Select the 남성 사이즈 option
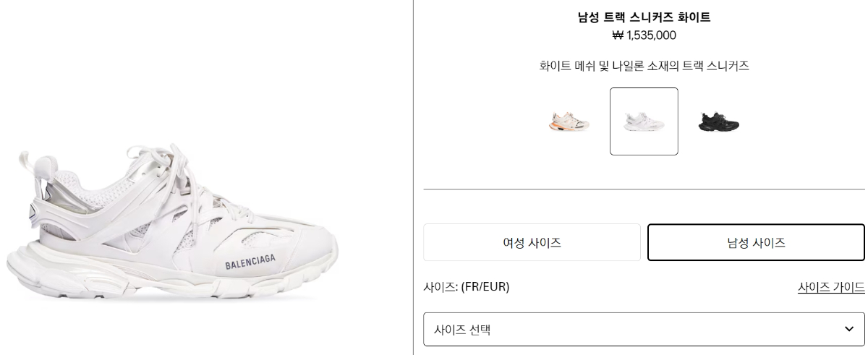The image size is (868, 355). [x=756, y=242]
